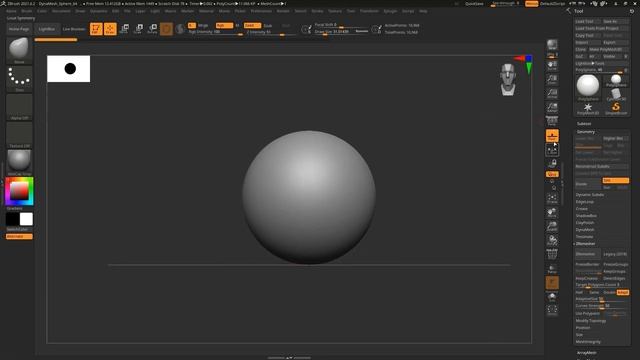640x360 pixels.
Task: Select the Scale transform icon
Action: coord(138,29)
